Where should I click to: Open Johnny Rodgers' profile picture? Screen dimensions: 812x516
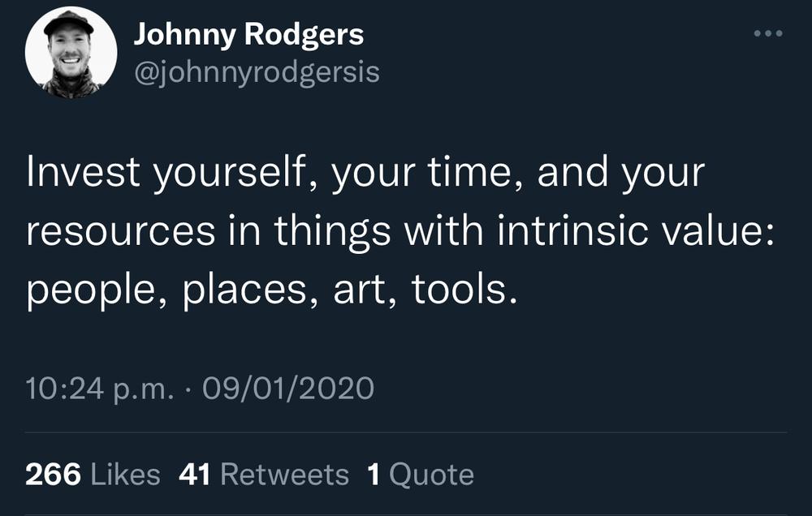[71, 52]
